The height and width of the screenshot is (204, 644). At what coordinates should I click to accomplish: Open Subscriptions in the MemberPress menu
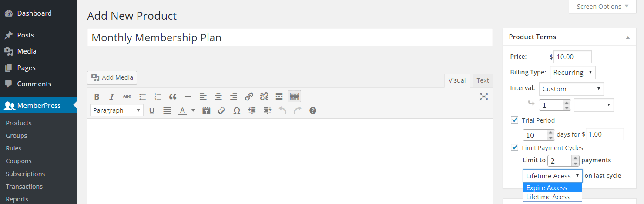25,174
